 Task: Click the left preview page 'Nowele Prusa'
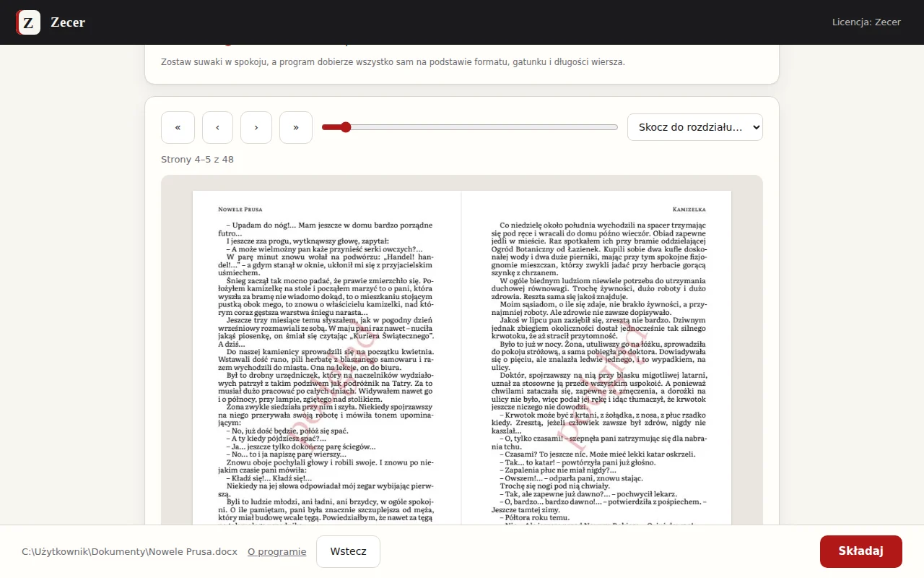pyautogui.click(x=327, y=358)
